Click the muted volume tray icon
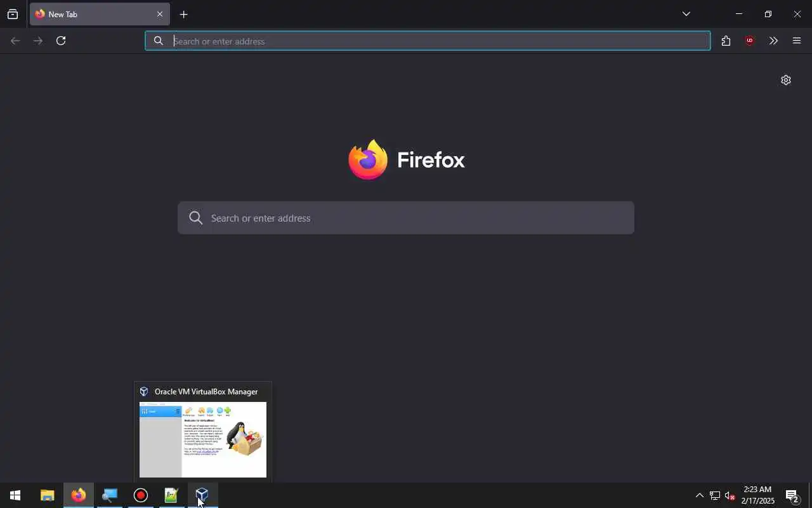The image size is (812, 508). click(730, 496)
